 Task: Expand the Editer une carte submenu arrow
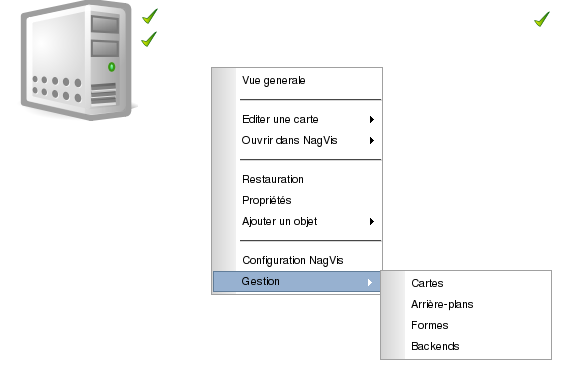coord(372,120)
